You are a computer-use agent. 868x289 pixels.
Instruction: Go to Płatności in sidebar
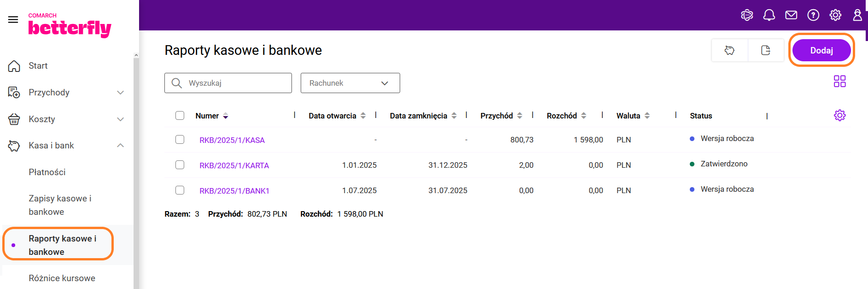(47, 172)
